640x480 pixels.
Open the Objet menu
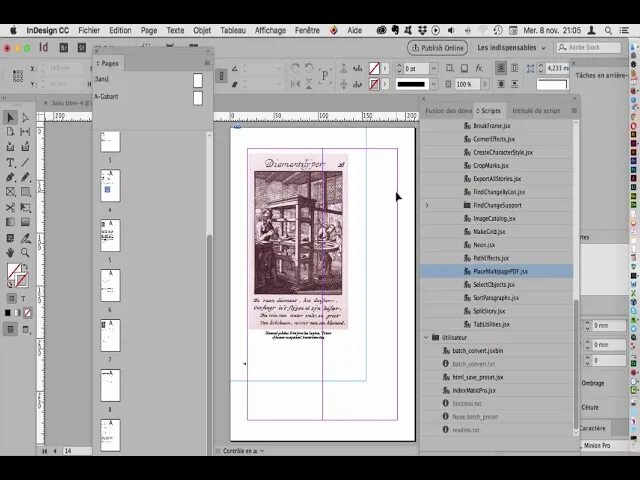coord(202,30)
